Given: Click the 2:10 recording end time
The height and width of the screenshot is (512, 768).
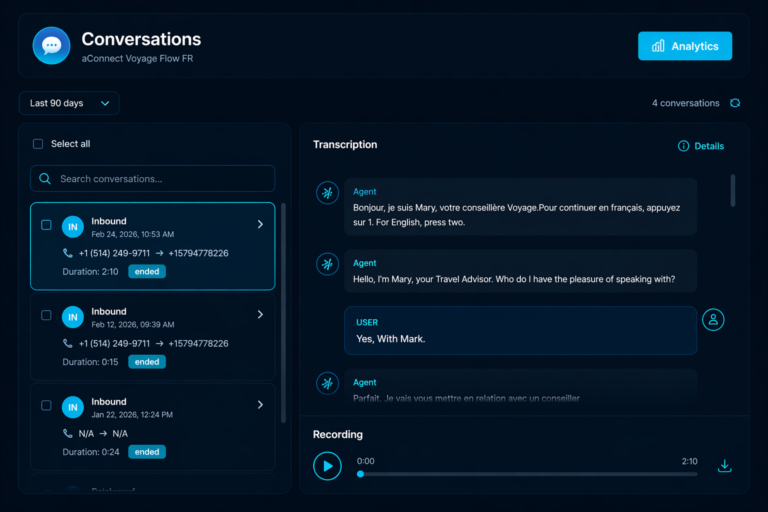Looking at the screenshot, I should [x=689, y=461].
